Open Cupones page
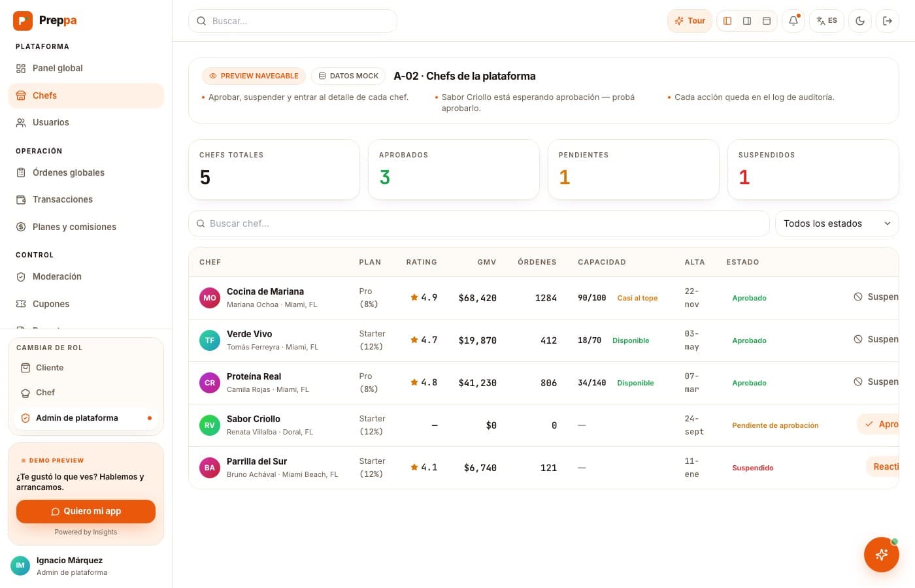 pos(86,304)
